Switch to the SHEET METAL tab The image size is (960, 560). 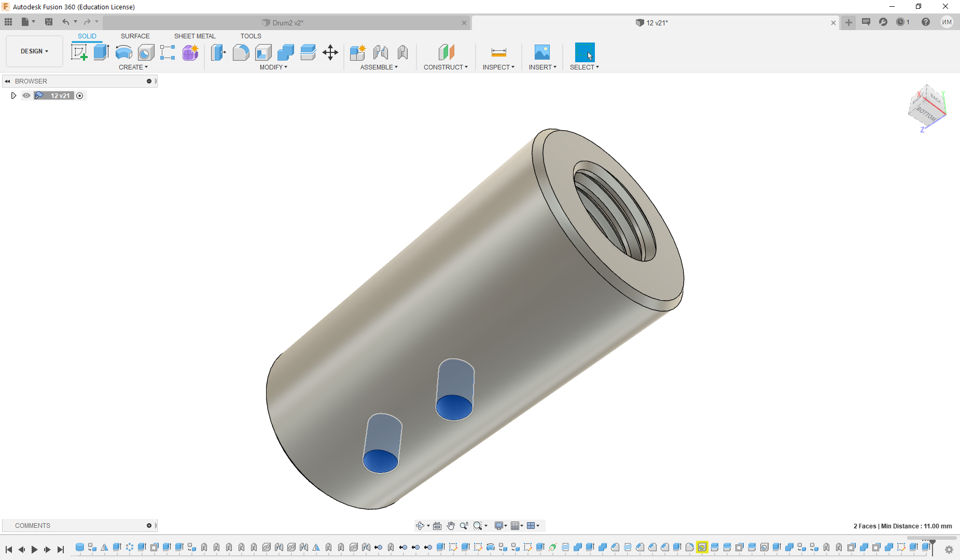195,36
